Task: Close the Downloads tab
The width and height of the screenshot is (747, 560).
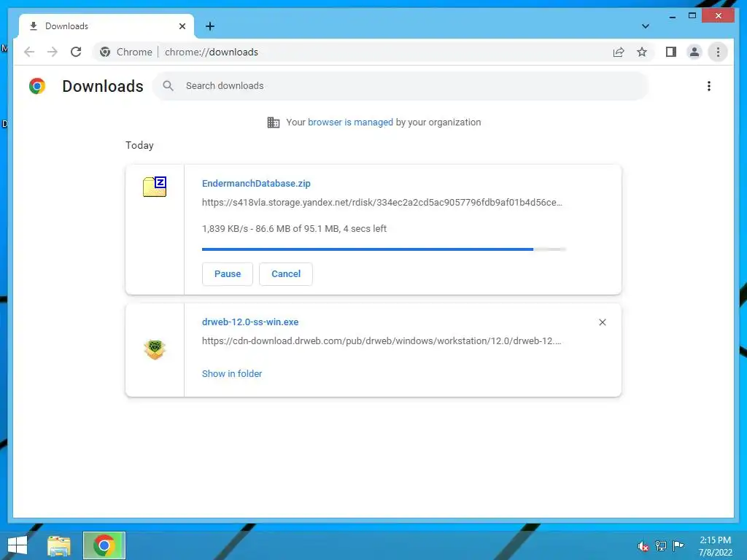Action: [x=182, y=26]
